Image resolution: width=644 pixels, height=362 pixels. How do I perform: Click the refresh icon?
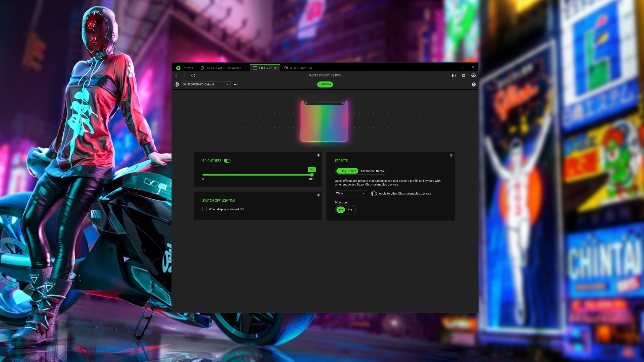pos(193,75)
